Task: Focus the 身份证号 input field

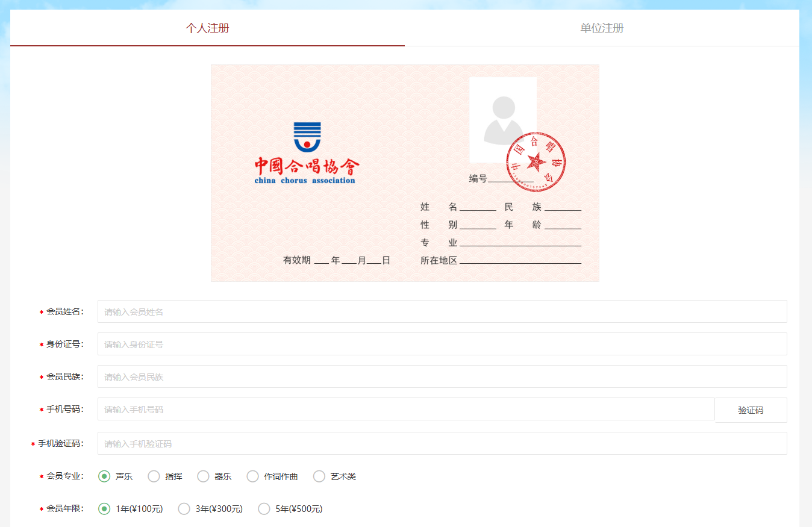Action: click(442, 344)
